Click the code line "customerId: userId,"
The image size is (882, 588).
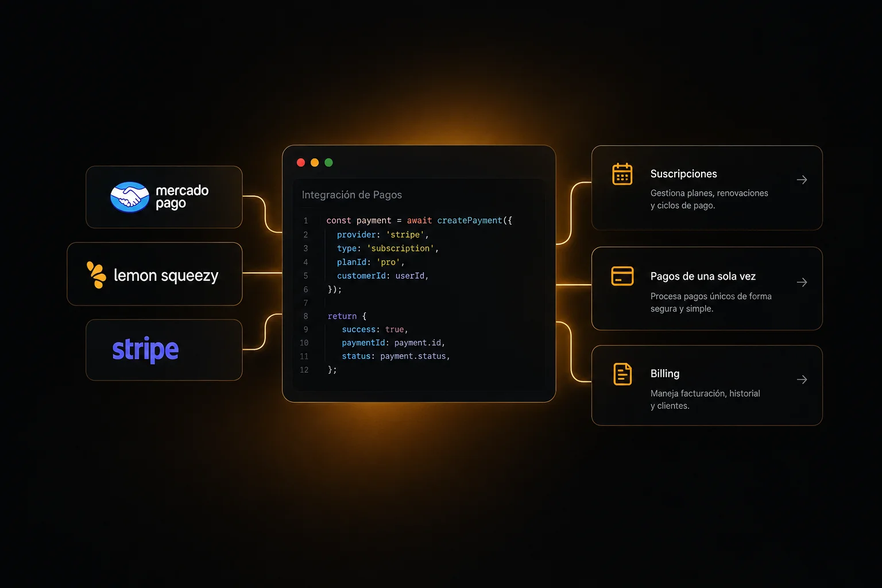click(383, 276)
